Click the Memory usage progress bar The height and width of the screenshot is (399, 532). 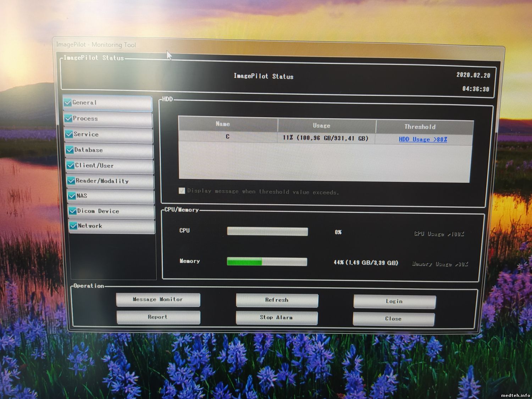pyautogui.click(x=267, y=262)
